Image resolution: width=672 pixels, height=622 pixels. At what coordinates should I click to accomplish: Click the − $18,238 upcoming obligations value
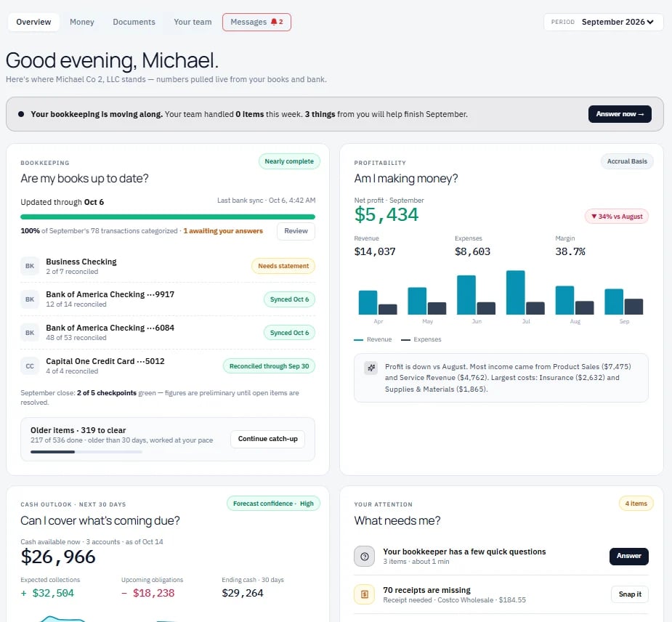tap(148, 593)
